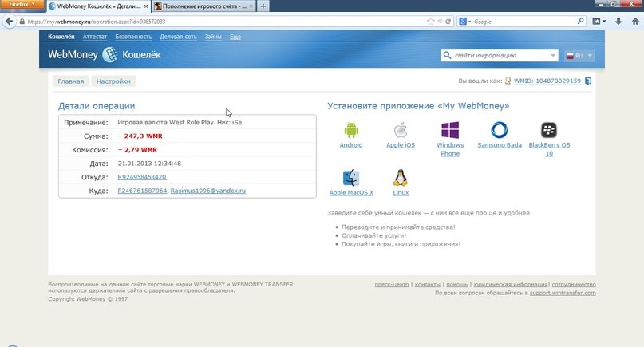This screenshot has height=347, width=644.
Task: Open the сотрудничество footer link
Action: click(574, 284)
